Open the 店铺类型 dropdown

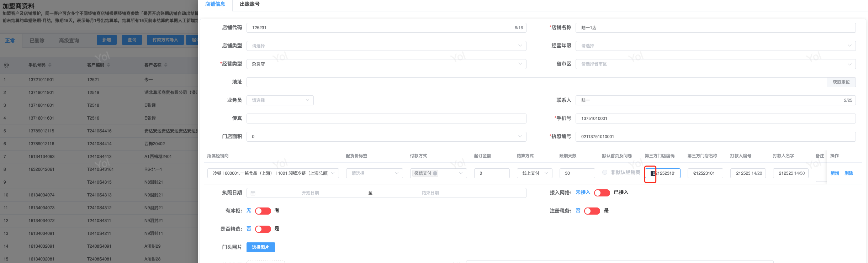click(386, 46)
